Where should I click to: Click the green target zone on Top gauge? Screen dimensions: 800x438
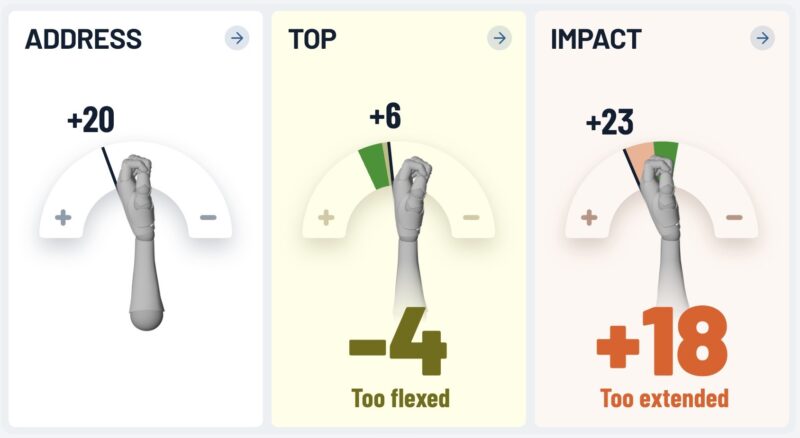pyautogui.click(x=374, y=165)
